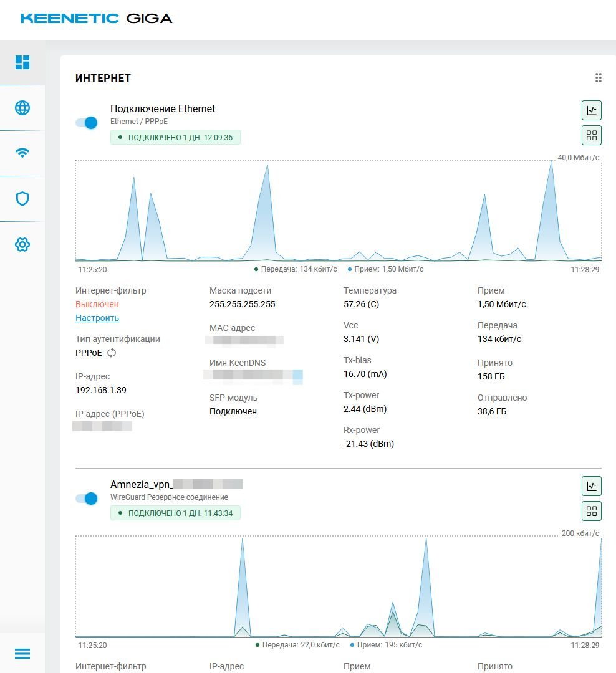
Task: Expand the sidebar with the hamburger menu
Action: click(x=22, y=653)
